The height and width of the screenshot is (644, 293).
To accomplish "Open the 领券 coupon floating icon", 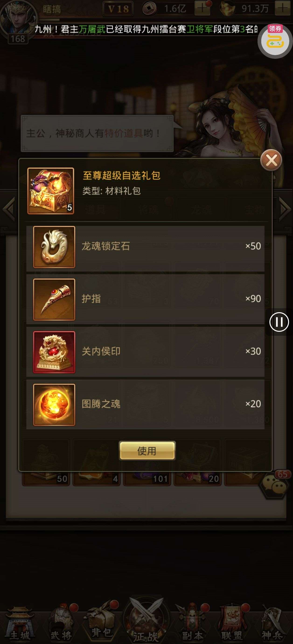I will (275, 40).
